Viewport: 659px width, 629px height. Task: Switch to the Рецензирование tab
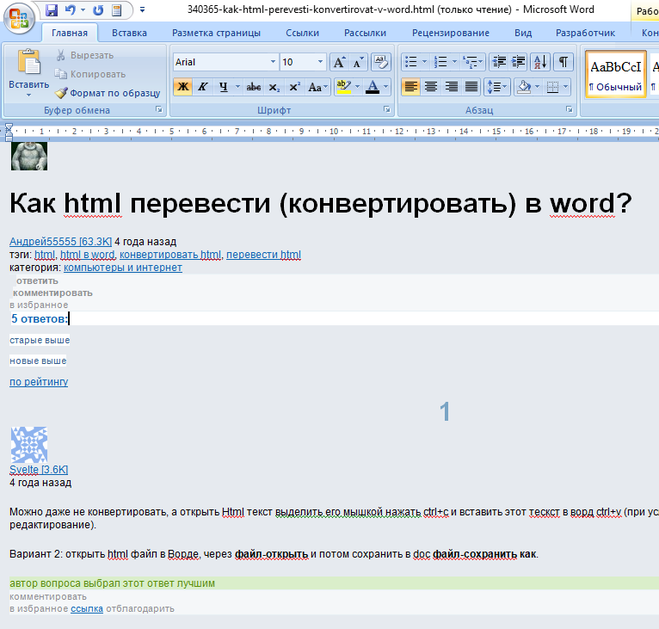pyautogui.click(x=451, y=33)
